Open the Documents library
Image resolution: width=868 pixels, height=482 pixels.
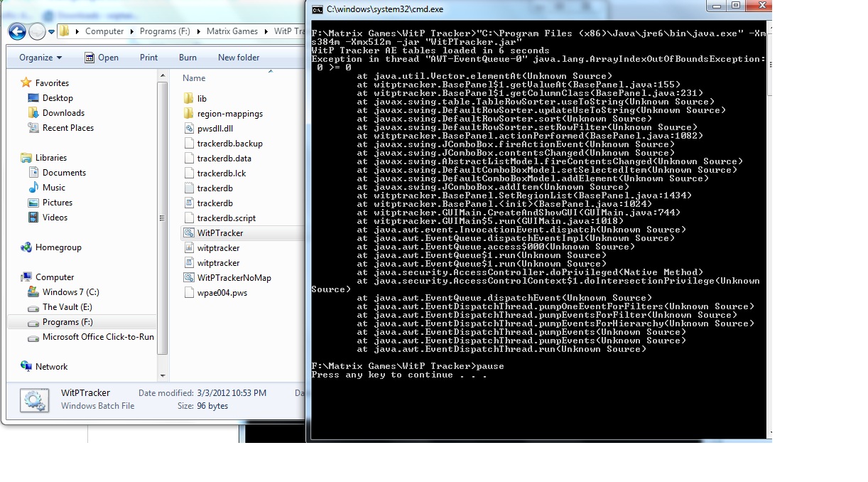click(x=57, y=173)
